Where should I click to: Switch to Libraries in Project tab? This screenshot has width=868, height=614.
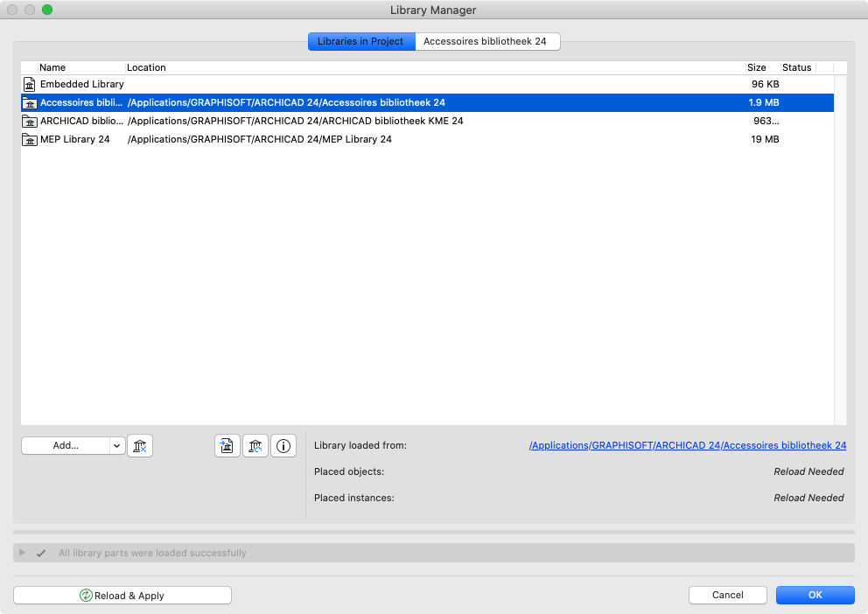click(x=361, y=41)
